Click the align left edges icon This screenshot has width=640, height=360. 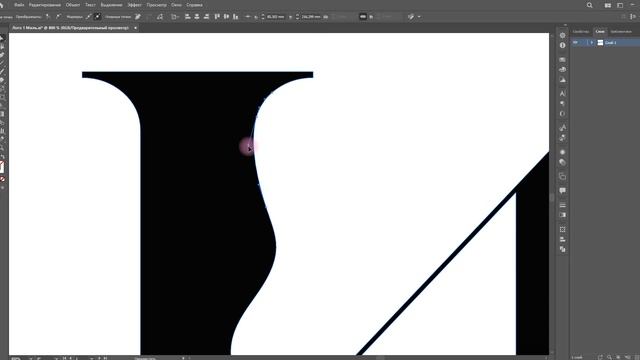pos(188,17)
